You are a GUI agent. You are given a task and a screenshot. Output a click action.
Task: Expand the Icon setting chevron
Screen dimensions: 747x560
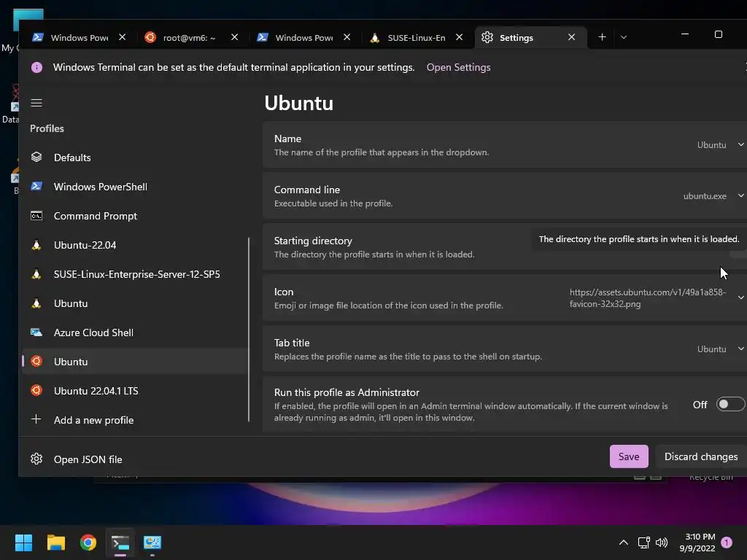coord(741,297)
